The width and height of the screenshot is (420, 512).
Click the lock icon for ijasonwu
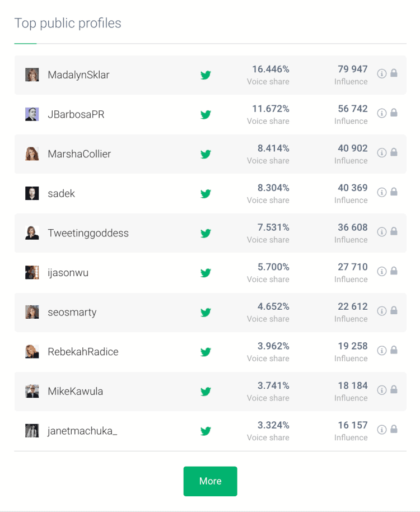point(394,271)
